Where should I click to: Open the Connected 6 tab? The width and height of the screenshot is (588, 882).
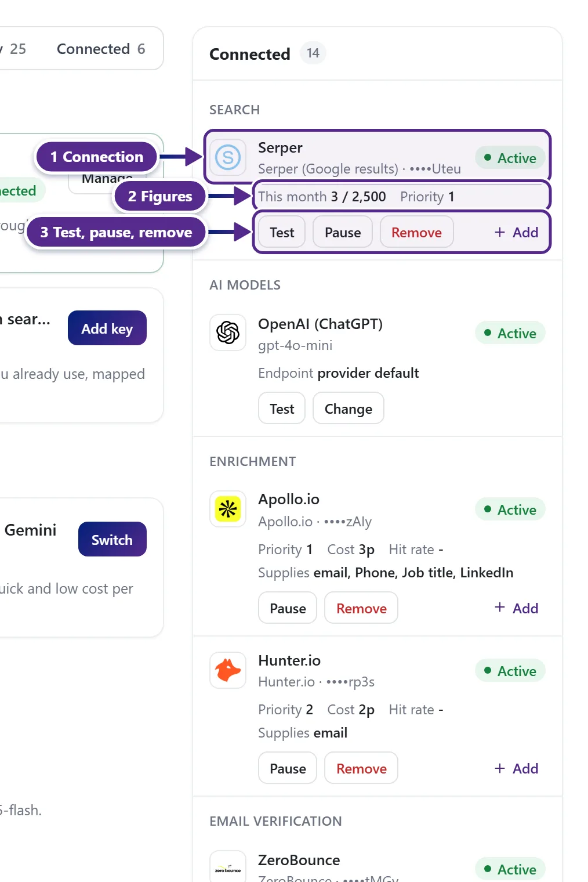coord(101,49)
